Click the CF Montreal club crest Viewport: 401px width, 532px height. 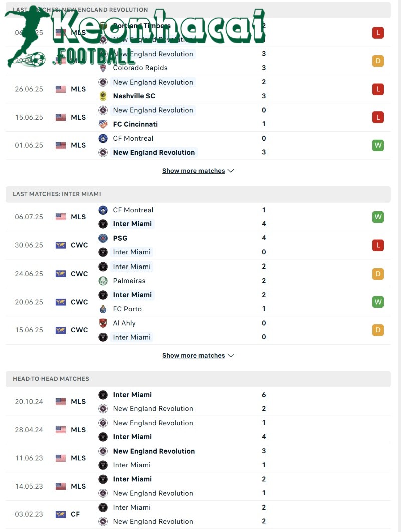(x=104, y=138)
